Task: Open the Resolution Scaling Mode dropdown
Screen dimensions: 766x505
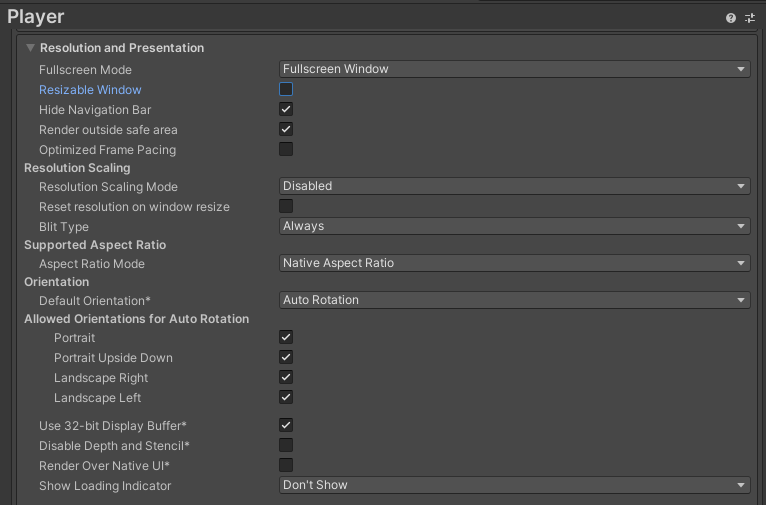Action: [x=514, y=186]
